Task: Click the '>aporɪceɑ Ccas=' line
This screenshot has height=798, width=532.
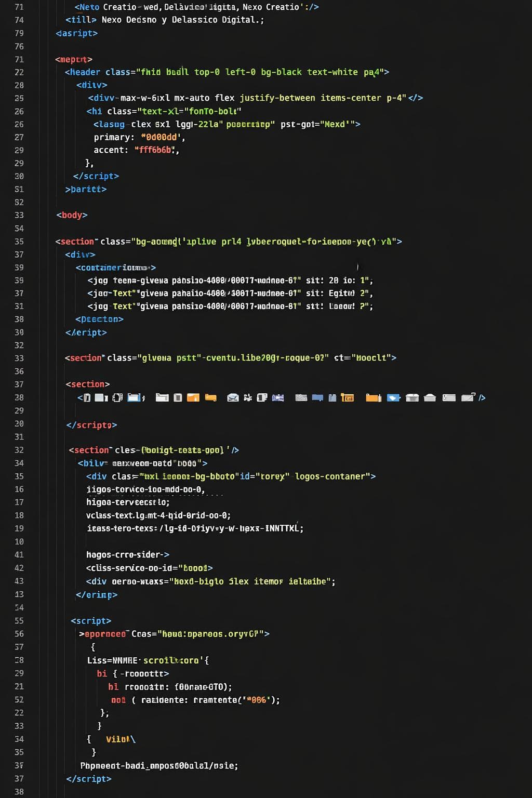Action: pyautogui.click(x=174, y=634)
